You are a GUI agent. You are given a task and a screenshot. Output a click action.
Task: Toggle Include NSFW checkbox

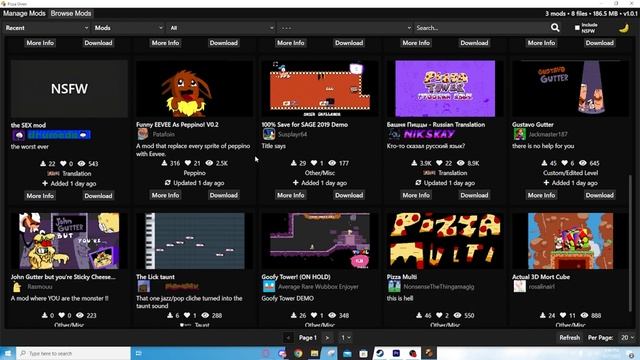click(577, 28)
